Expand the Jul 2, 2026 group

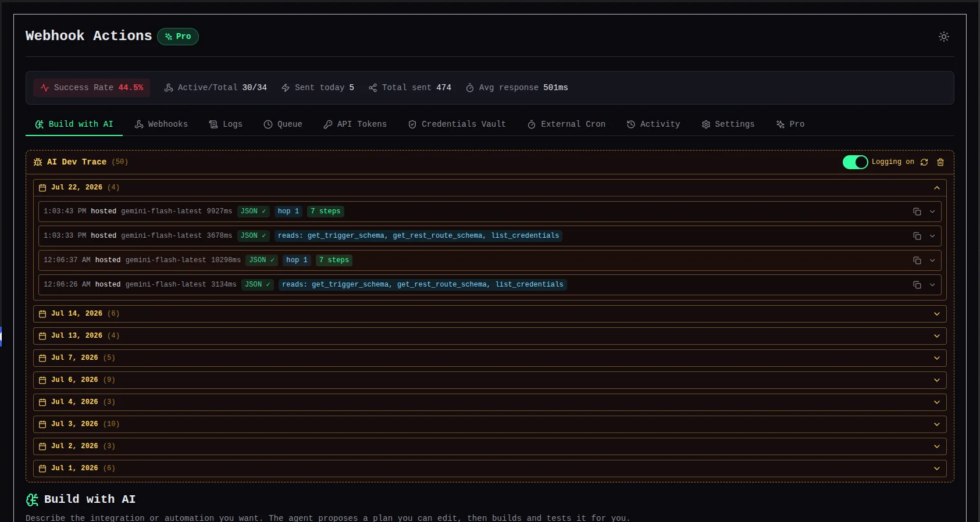[490, 446]
